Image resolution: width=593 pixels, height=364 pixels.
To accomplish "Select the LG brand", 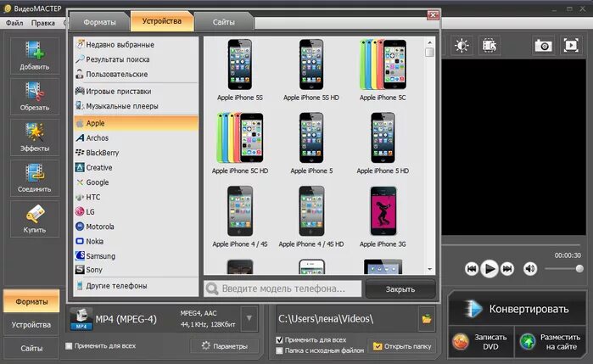I will [x=136, y=211].
